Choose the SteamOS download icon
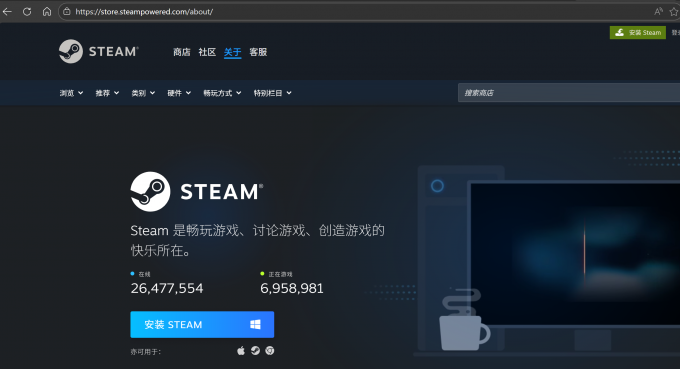680x369 pixels. 255,350
